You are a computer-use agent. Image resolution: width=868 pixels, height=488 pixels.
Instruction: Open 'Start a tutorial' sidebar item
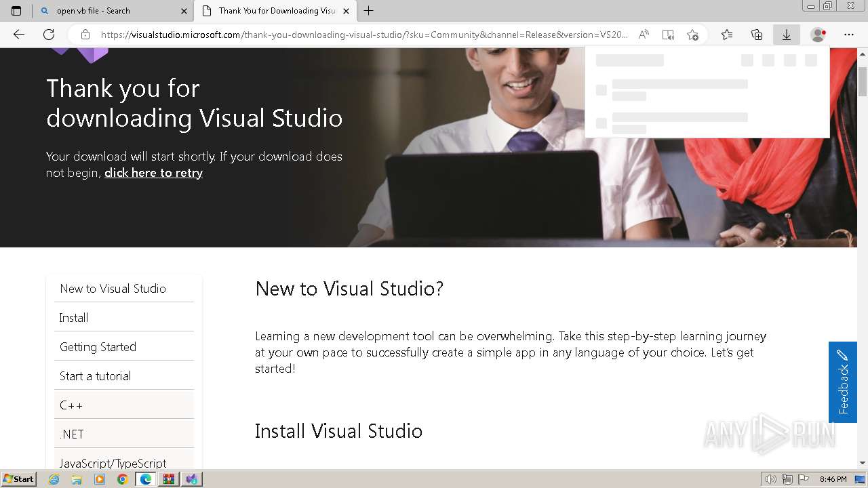pos(124,376)
